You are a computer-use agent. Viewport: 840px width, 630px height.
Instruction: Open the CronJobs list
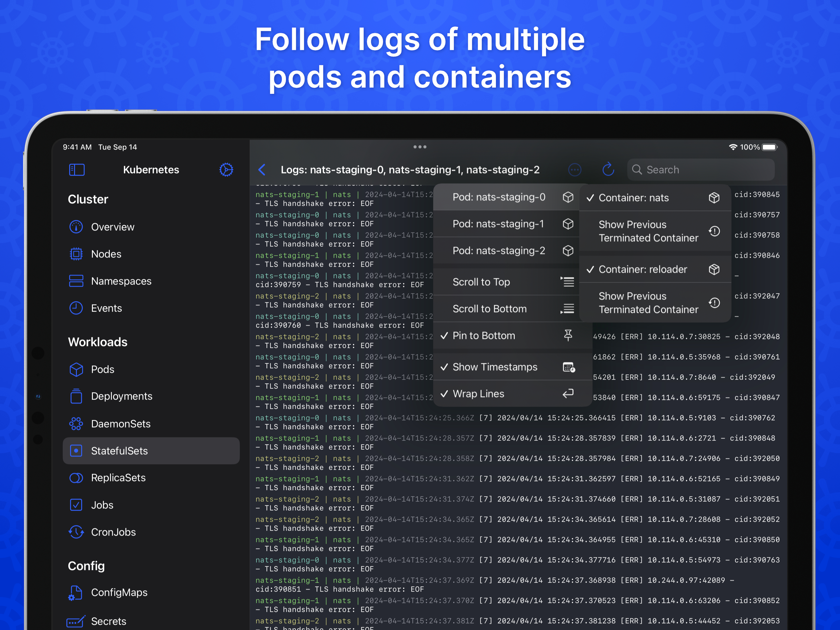(x=151, y=532)
